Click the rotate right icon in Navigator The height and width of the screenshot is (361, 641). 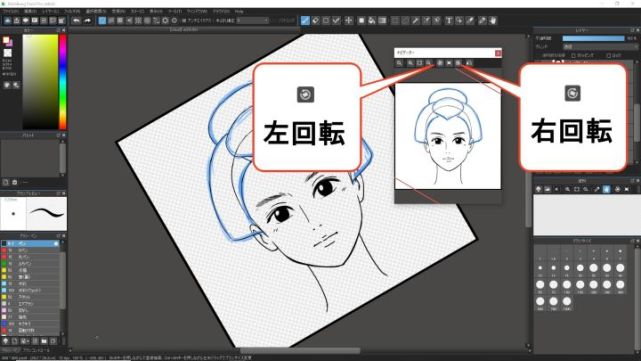459,63
